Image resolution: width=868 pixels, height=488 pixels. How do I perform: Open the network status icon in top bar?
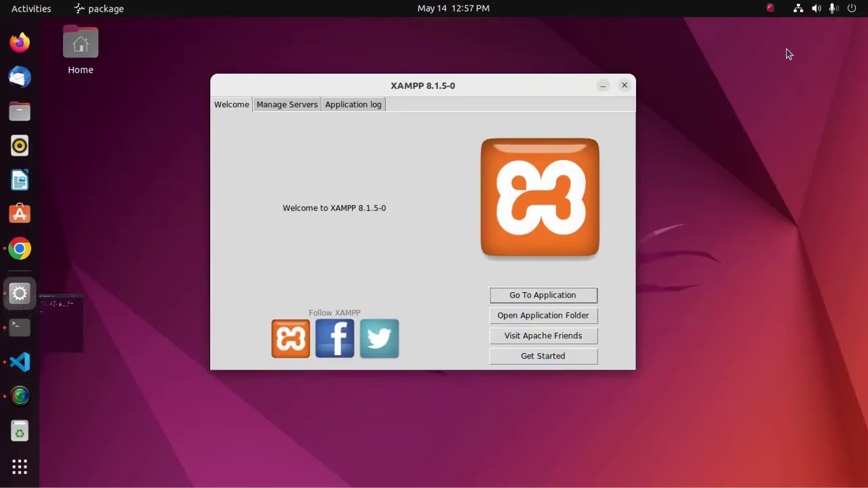[x=798, y=8]
